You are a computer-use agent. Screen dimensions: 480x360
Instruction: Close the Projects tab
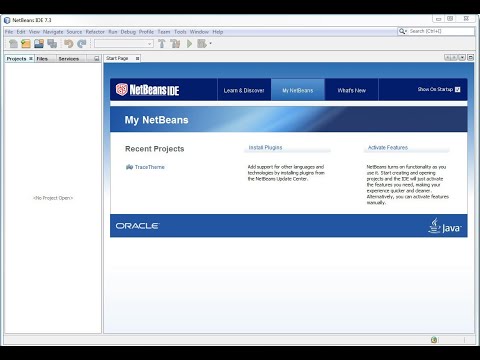coord(31,59)
